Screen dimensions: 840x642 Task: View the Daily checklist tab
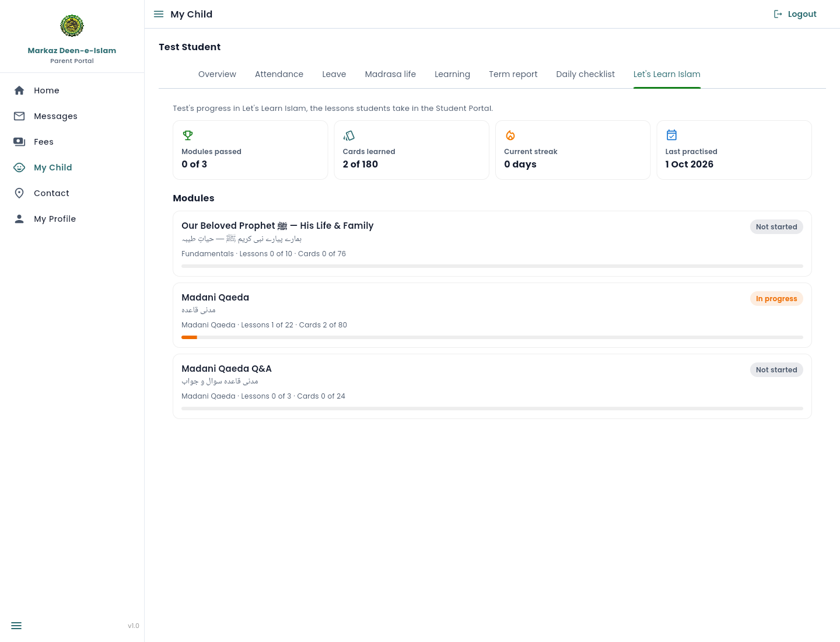(x=586, y=74)
